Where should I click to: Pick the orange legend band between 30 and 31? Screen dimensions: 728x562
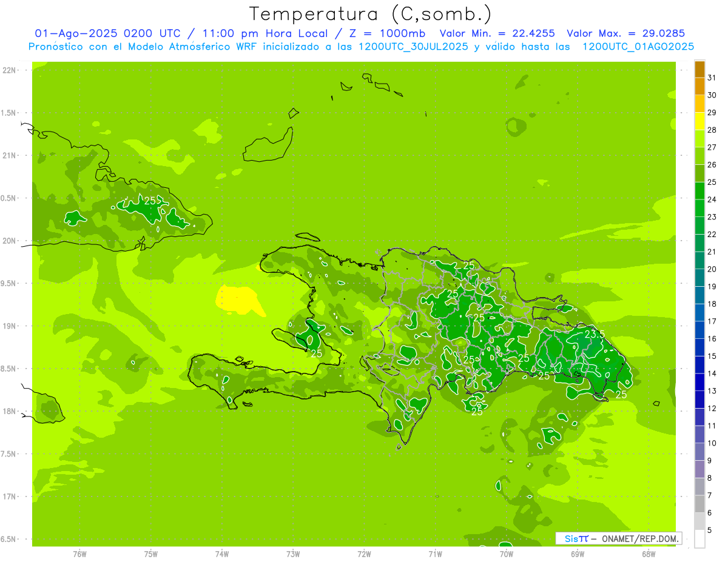[x=699, y=87]
